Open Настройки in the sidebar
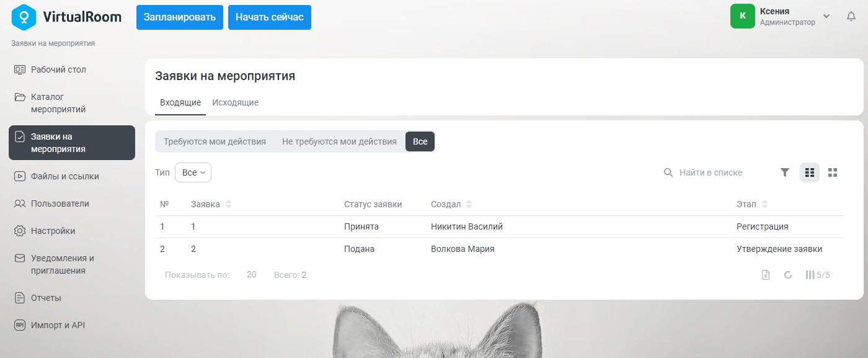This screenshot has height=358, width=868. [72, 231]
